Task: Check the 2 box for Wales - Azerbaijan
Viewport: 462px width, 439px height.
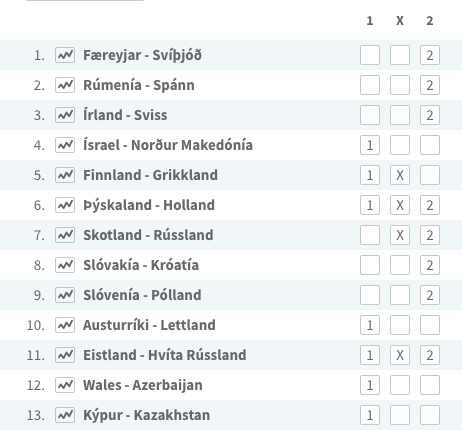Action: tap(430, 385)
